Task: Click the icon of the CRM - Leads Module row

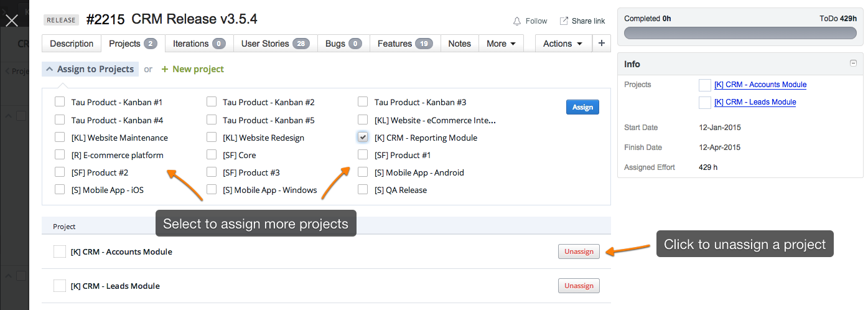Action: coord(60,286)
